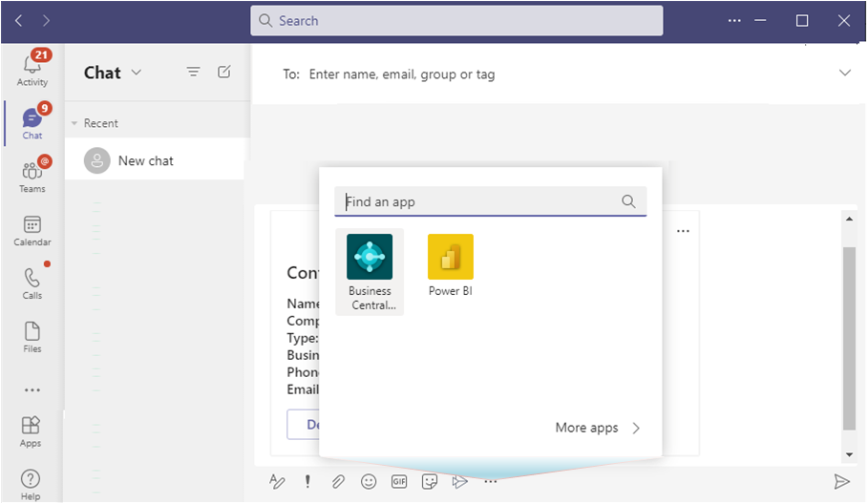This screenshot has height=504, width=868.
Task: Open card options ellipsis menu
Action: (x=683, y=231)
